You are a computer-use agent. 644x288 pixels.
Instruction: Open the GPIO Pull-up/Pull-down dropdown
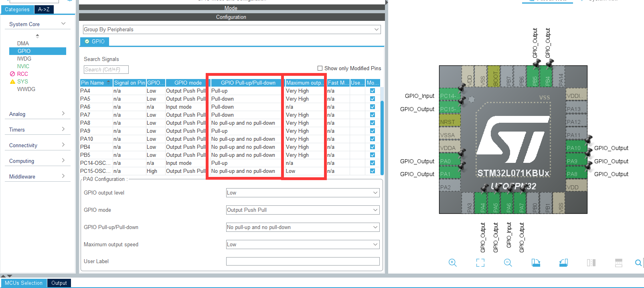coord(303,227)
